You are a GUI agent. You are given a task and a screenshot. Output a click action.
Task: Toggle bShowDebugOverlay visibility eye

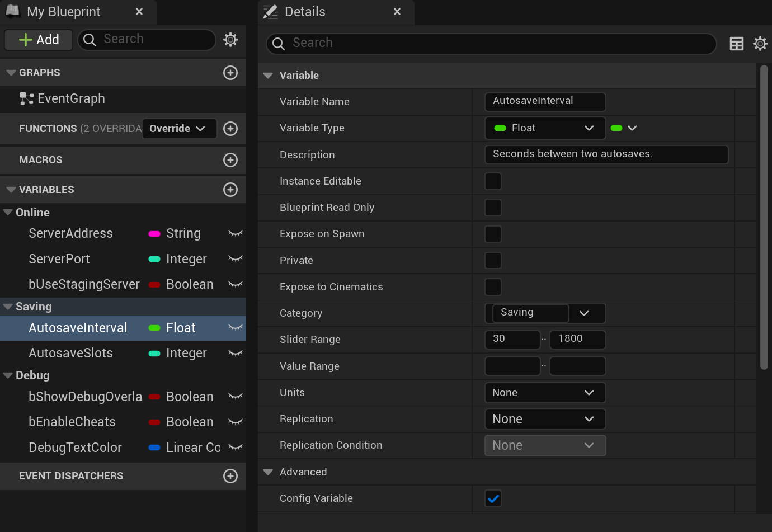[x=236, y=397]
